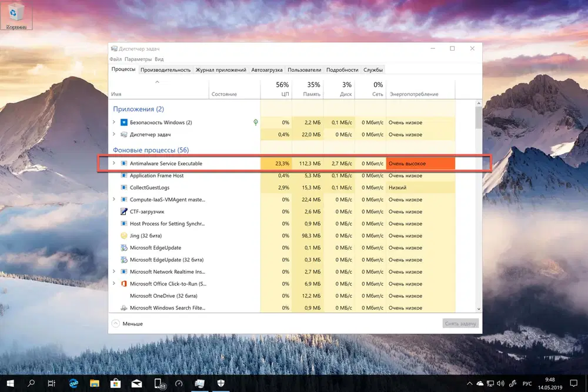This screenshot has width=588, height=392.
Task: Click the Меньше button
Action: click(x=128, y=323)
